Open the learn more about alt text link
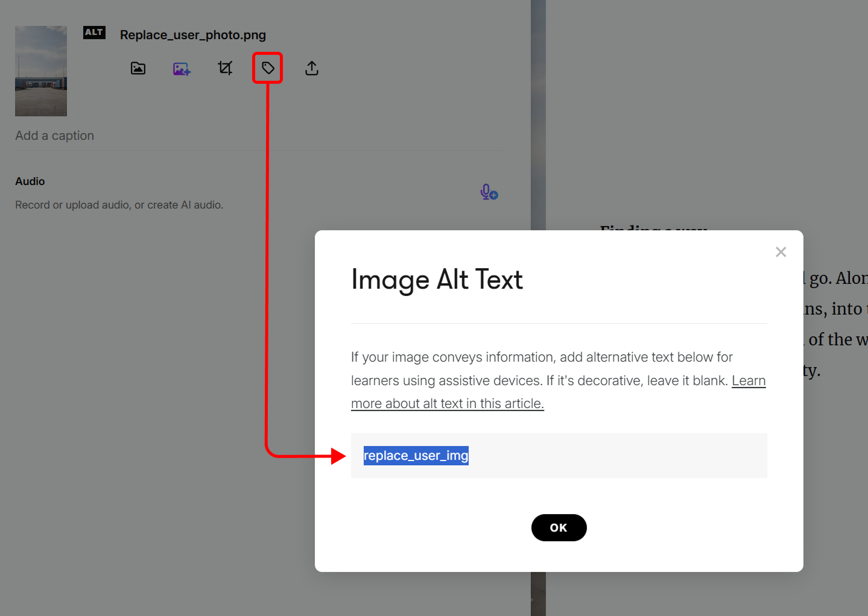Viewport: 868px width, 616px height. click(x=447, y=404)
